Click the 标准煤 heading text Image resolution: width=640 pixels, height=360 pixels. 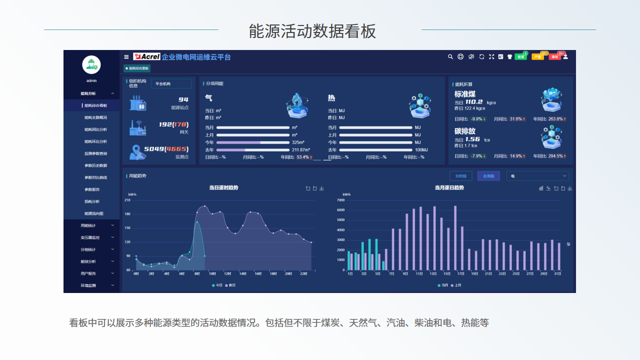point(465,94)
